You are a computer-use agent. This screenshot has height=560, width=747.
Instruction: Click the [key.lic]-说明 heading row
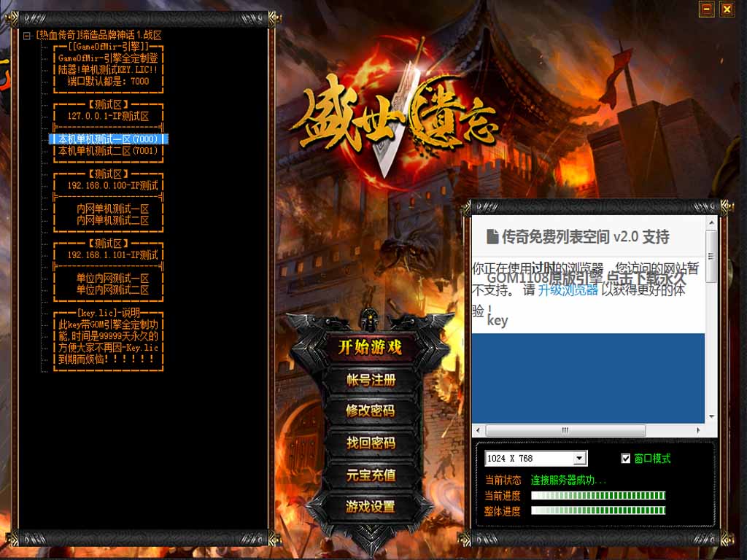pos(109,313)
